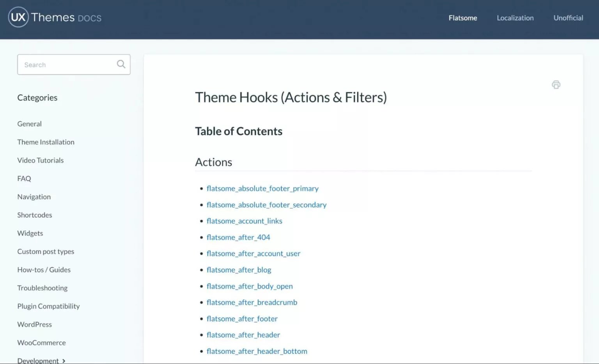Screen dimensions: 599x364
Task: Select Localization in the top navigation
Action: click(515, 18)
